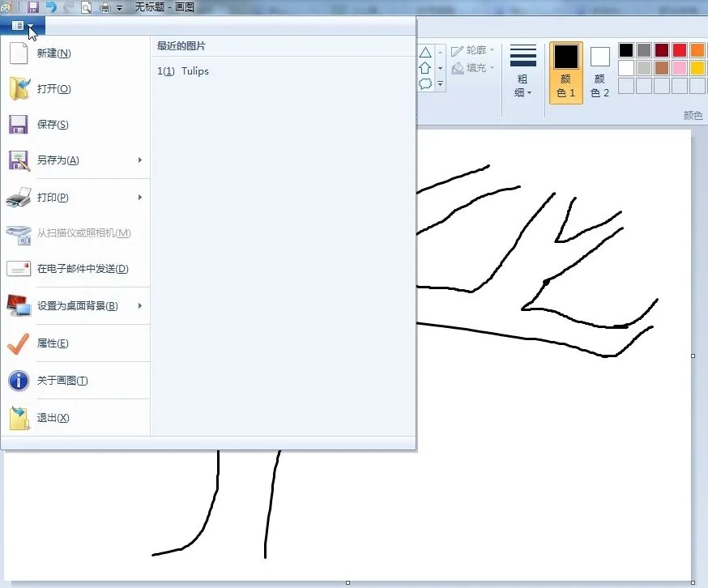Select the triangle shape in shapes gallery
Image resolution: width=708 pixels, height=588 pixels.
[x=425, y=52]
